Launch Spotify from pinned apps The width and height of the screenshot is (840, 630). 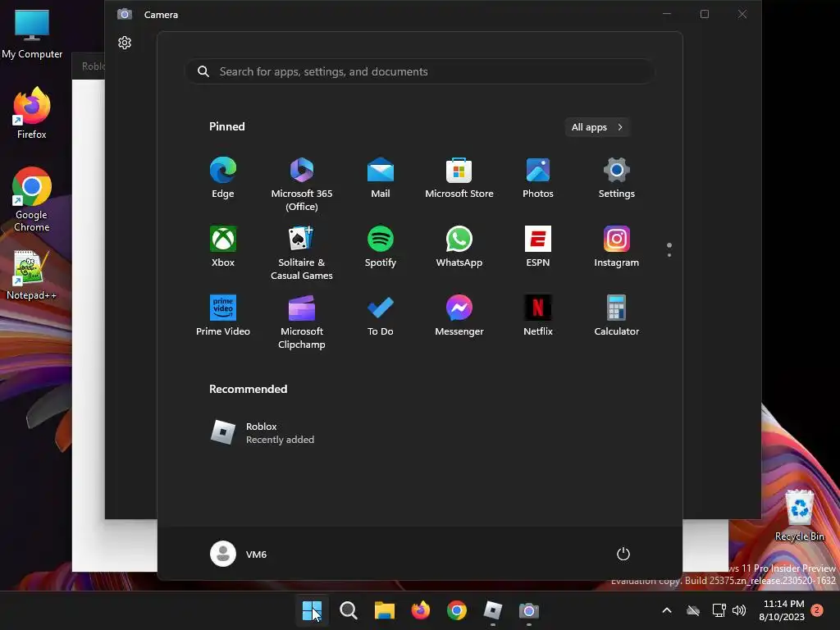point(381,247)
